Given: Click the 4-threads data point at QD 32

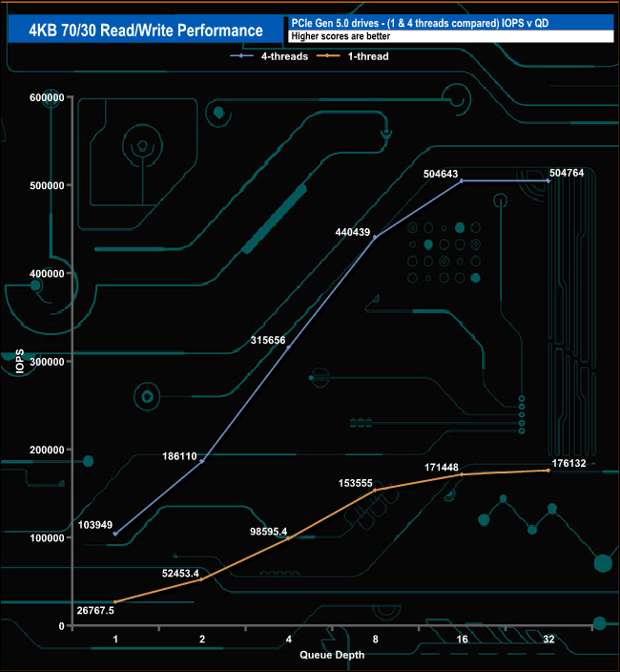Looking at the screenshot, I should coord(548,180).
